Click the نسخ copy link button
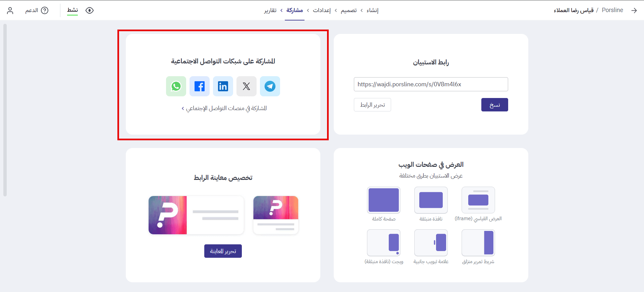The height and width of the screenshot is (292, 644). point(495,105)
